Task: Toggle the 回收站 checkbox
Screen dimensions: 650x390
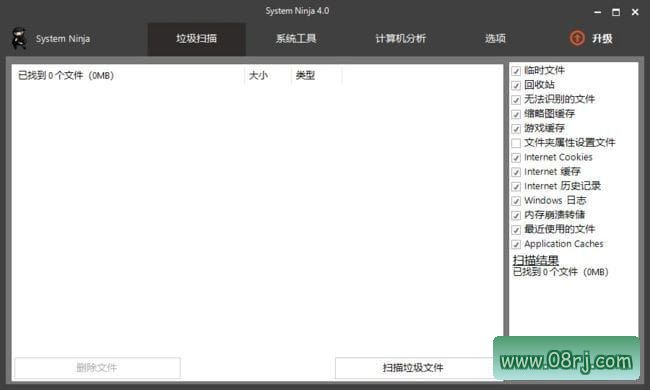Action: [x=516, y=85]
